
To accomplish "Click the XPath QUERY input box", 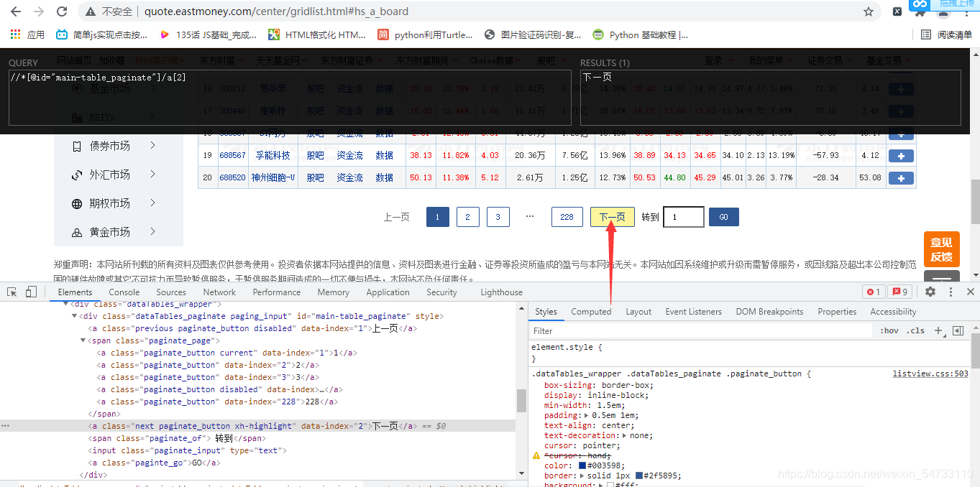I will (x=290, y=98).
